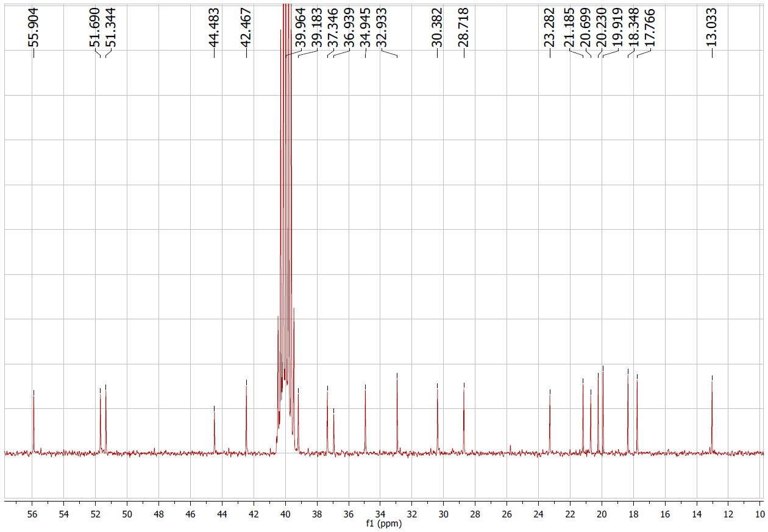Click the tall solvent peak cluster near 40 ppm
The image size is (768, 532).
(285, 183)
